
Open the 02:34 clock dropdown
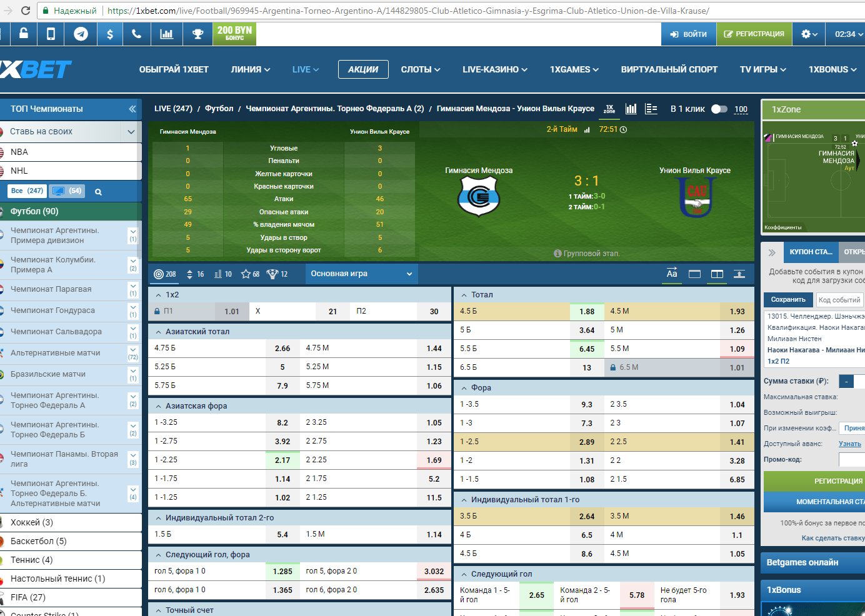849,34
